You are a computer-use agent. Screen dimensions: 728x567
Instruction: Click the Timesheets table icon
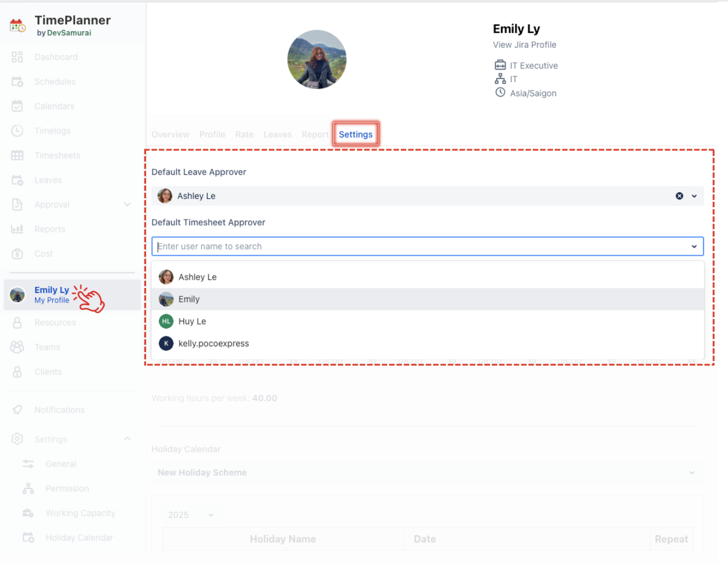tap(17, 155)
